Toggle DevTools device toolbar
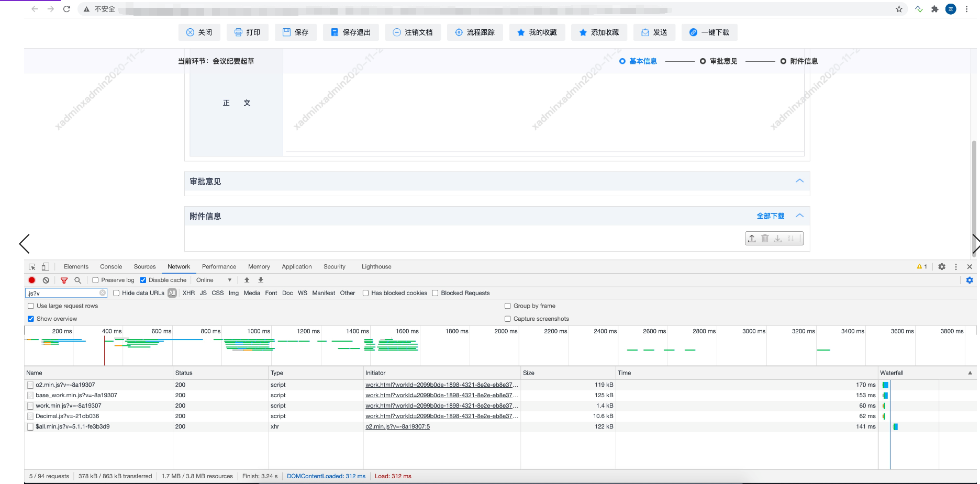The image size is (980, 484). pyautogui.click(x=46, y=267)
